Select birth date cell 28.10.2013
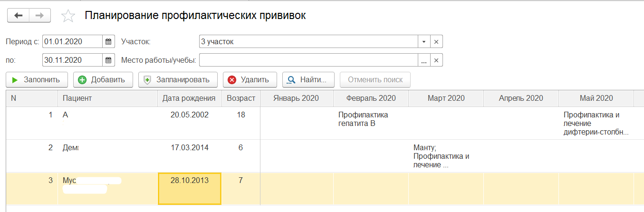 pos(189,188)
